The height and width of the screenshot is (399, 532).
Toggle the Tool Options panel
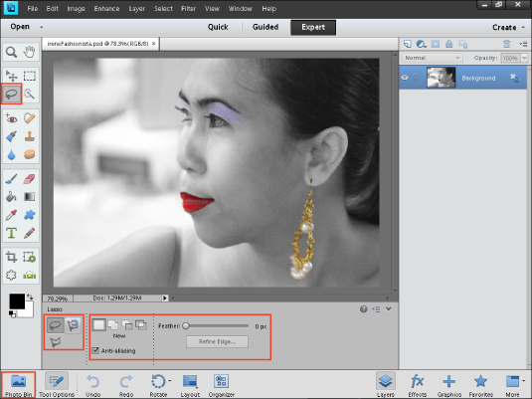coord(57,385)
